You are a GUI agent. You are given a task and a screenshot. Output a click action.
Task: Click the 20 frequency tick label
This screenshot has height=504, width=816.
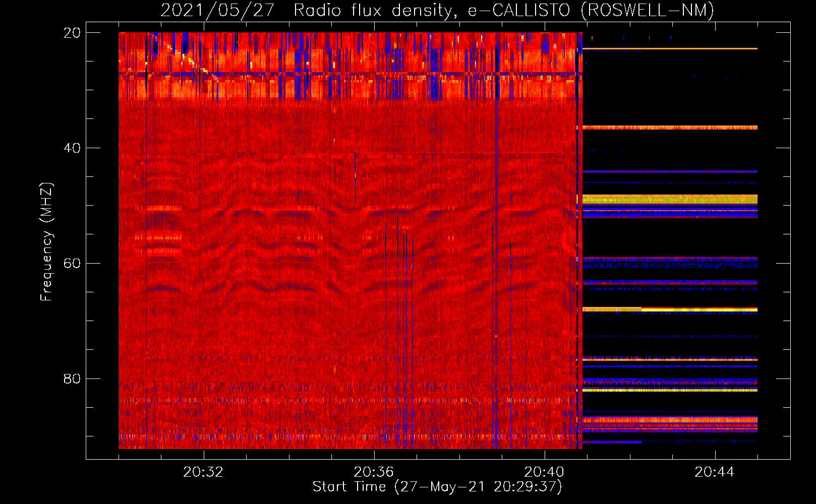click(x=72, y=33)
